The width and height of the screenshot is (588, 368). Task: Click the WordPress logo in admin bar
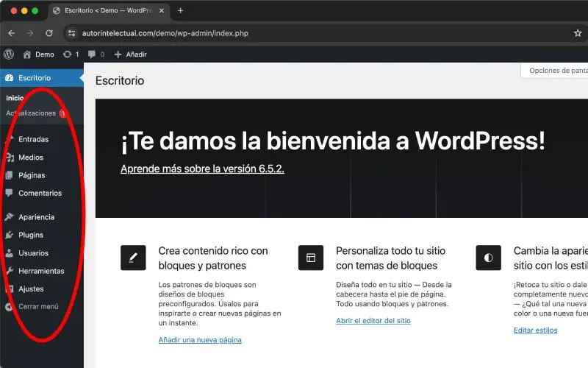[9, 54]
